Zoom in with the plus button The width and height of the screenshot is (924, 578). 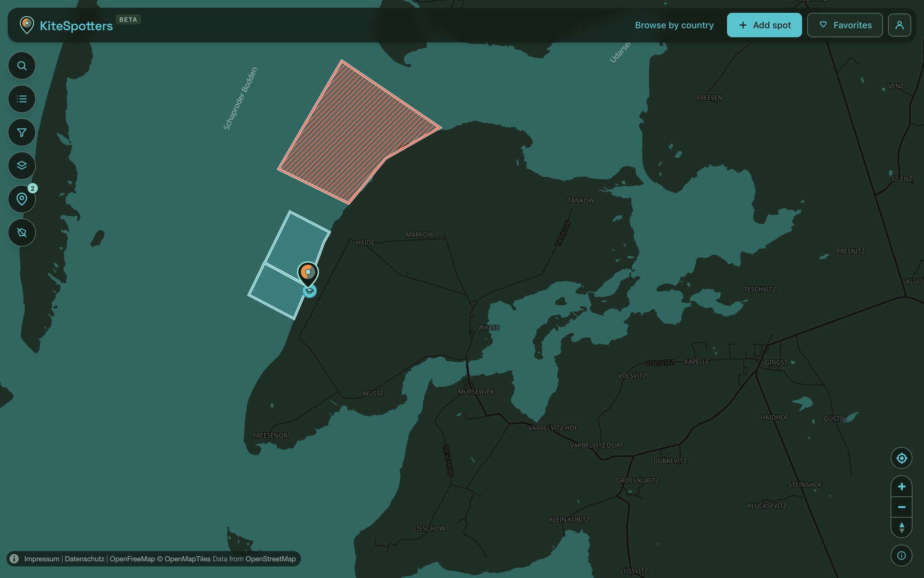pyautogui.click(x=901, y=486)
